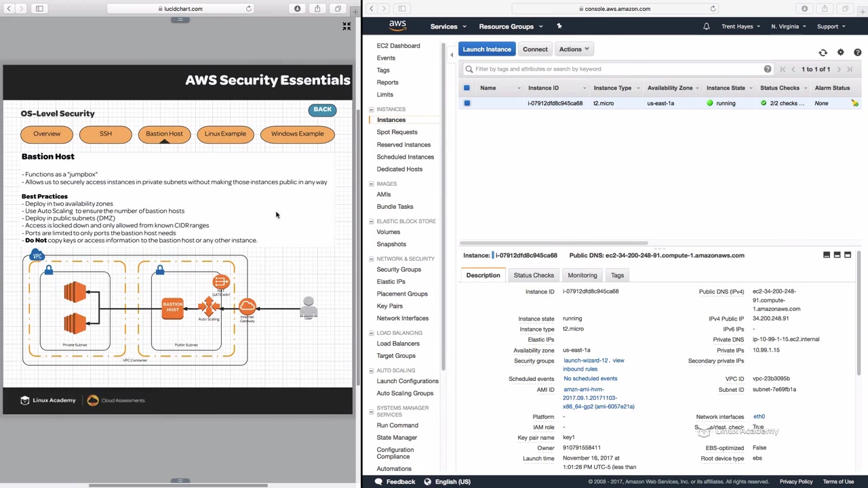Maximize the instance details pane
Viewport: 868px width, 488px height.
click(848, 255)
